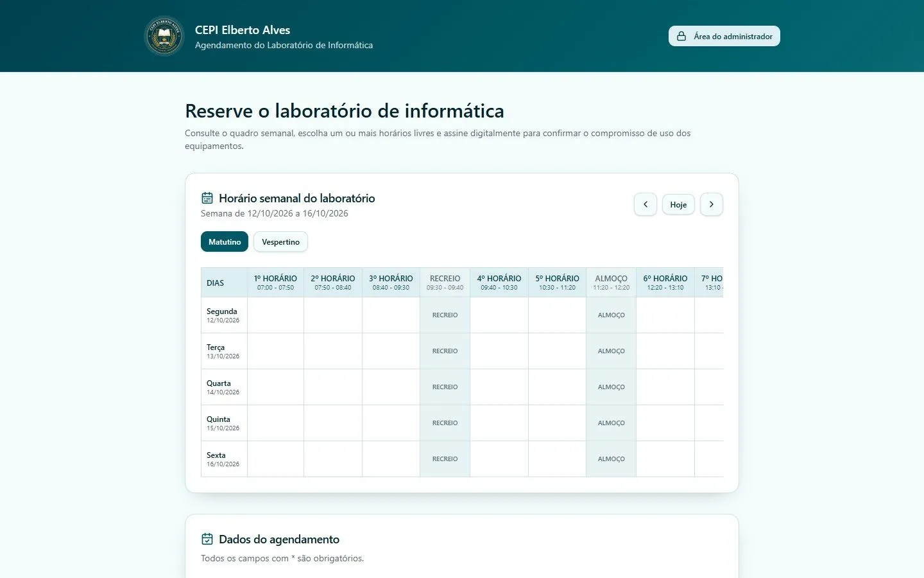Screen dimensions: 924x578
Task: Select Quinta 2º HORÁRIO slot
Action: point(333,423)
